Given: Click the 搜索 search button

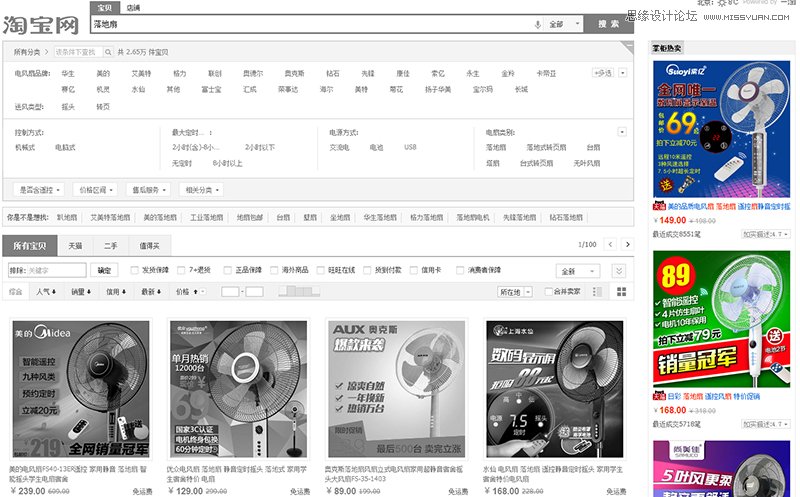Looking at the screenshot, I should pyautogui.click(x=609, y=24).
